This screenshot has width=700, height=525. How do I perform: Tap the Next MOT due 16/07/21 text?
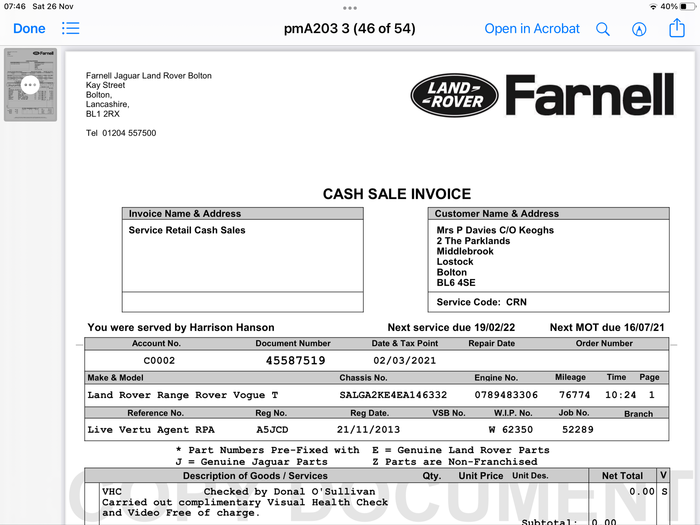(x=607, y=327)
